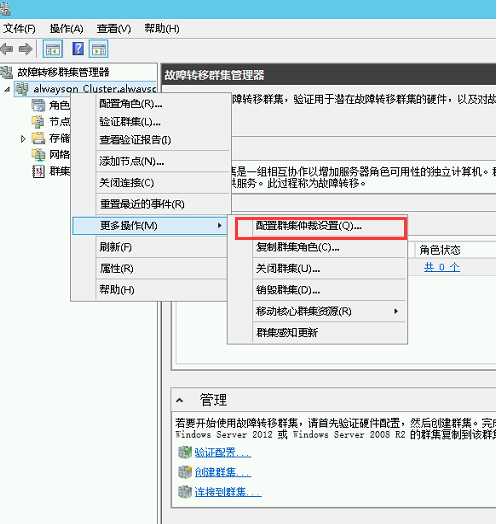Viewport: 498px width, 524px height.
Task: Expand the 存储 tree node
Action: tap(23, 138)
